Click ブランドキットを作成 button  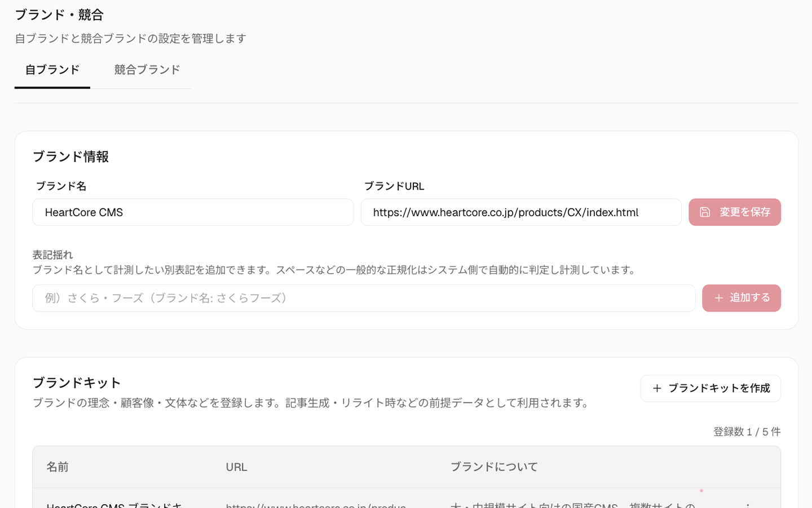710,388
